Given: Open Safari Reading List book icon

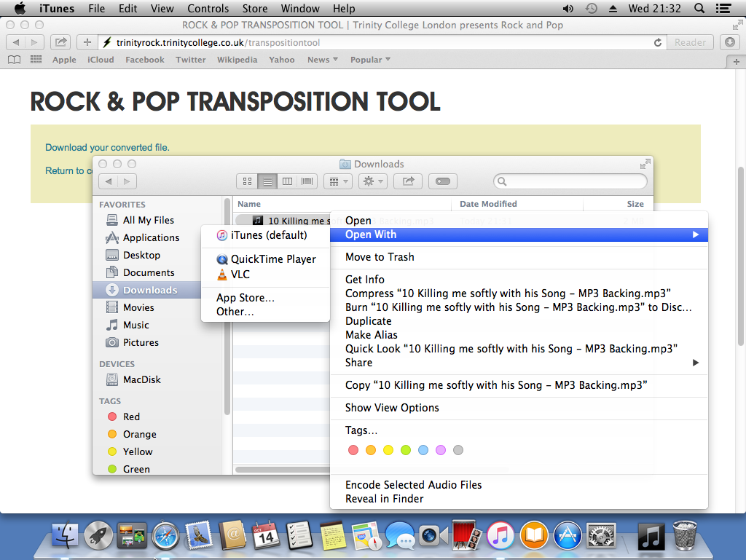Looking at the screenshot, I should pos(15,60).
